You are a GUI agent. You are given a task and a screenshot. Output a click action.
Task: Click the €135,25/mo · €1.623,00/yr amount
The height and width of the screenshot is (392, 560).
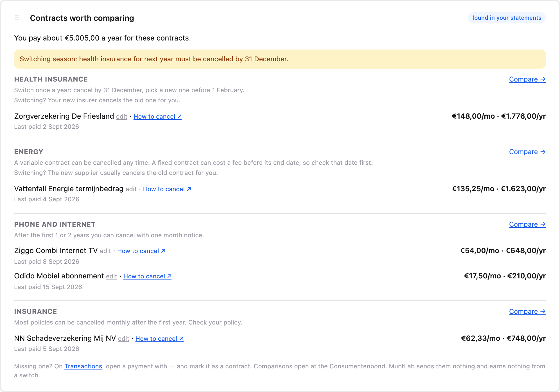(499, 189)
